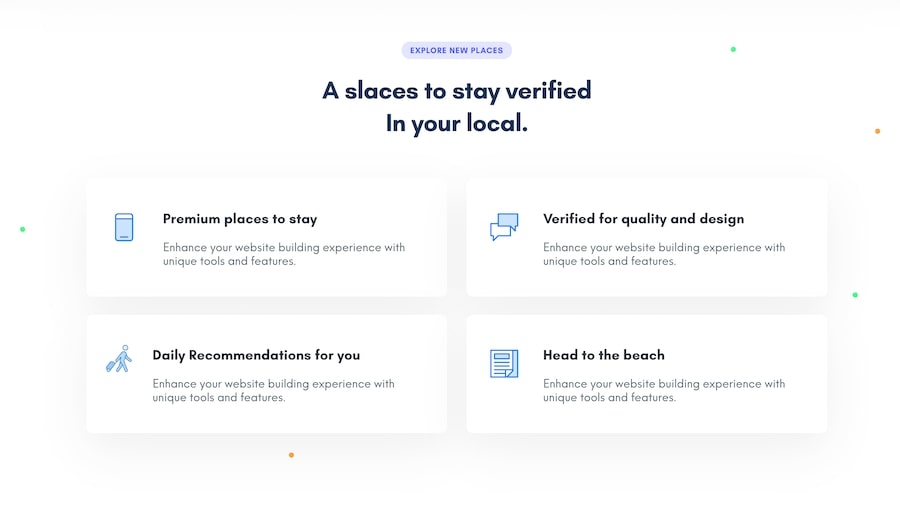This screenshot has width=900, height=511.
Task: Open the Premium places to stay heading
Action: 240,219
